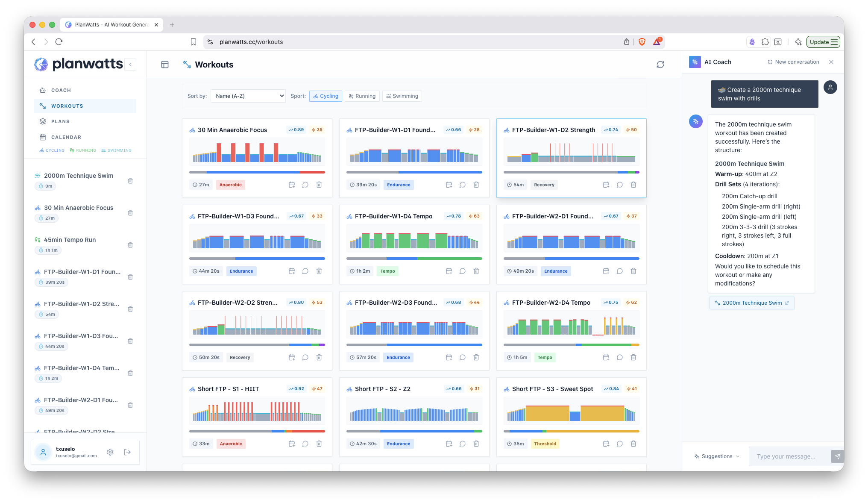The height and width of the screenshot is (503, 868).
Task: Expand the Suggestions menu in AI Coach
Action: pos(717,456)
